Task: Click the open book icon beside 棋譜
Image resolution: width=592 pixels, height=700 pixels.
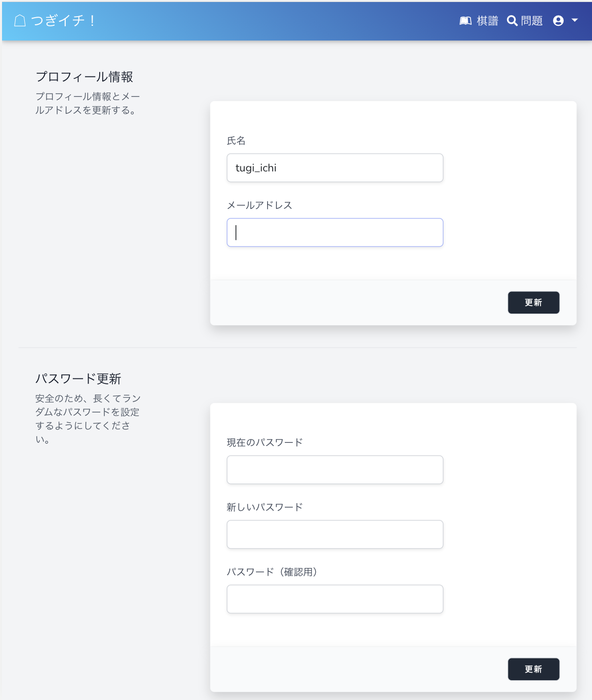Action: pyautogui.click(x=466, y=21)
